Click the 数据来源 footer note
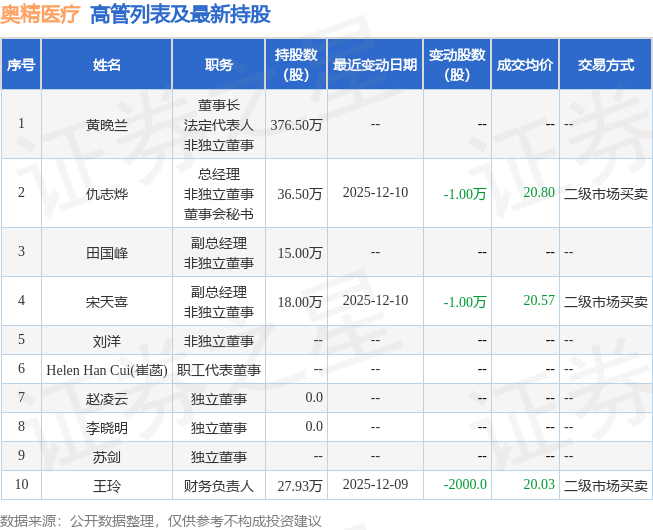Image resolution: width=653 pixels, height=530 pixels. point(161,521)
